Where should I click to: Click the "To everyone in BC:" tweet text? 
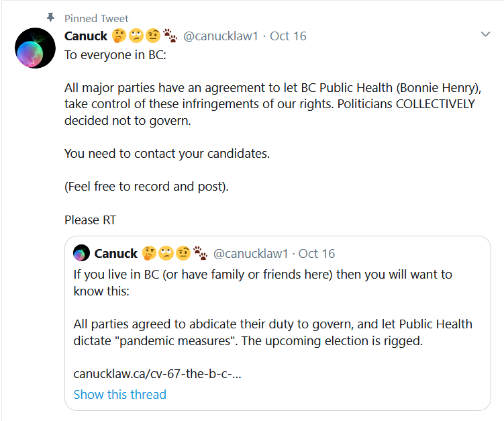[x=115, y=54]
